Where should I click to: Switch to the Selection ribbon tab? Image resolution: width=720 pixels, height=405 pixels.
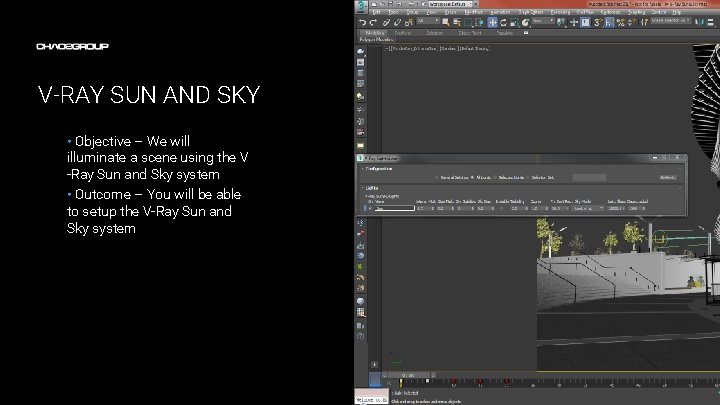(434, 33)
